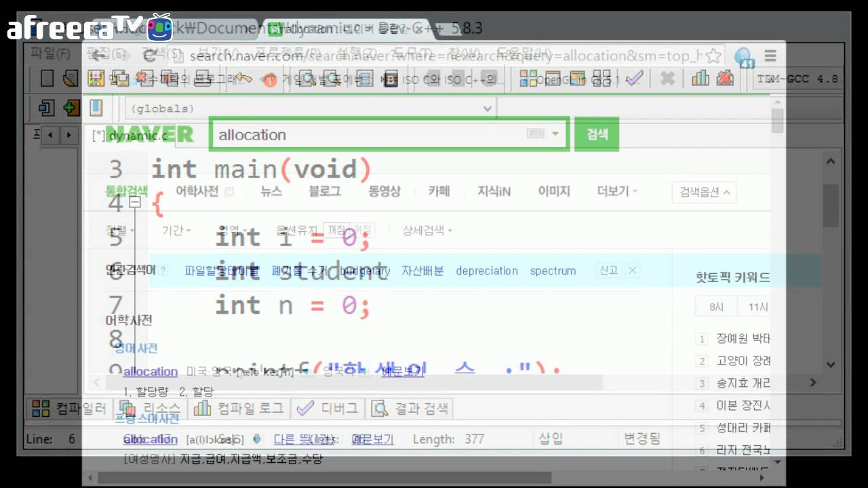
Task: Open the browser hamburger menu
Action: pos(770,56)
